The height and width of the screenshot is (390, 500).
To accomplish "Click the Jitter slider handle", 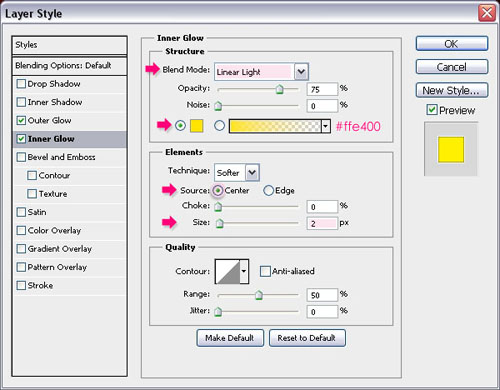I will 218,312.
